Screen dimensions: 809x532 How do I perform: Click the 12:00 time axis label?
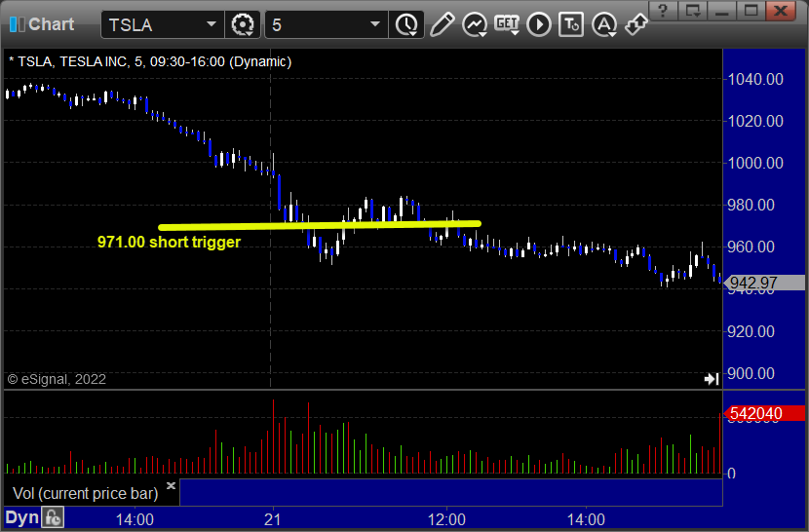point(446,519)
